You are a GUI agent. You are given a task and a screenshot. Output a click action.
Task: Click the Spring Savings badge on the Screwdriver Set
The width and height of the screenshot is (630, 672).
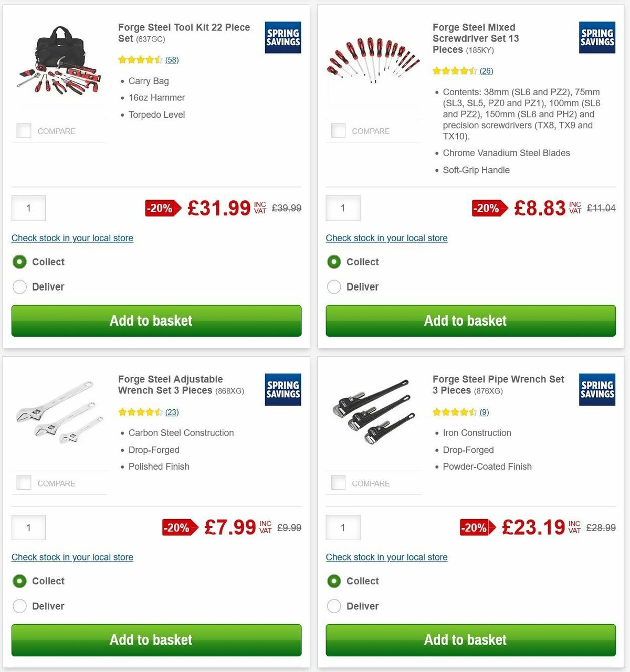(597, 38)
